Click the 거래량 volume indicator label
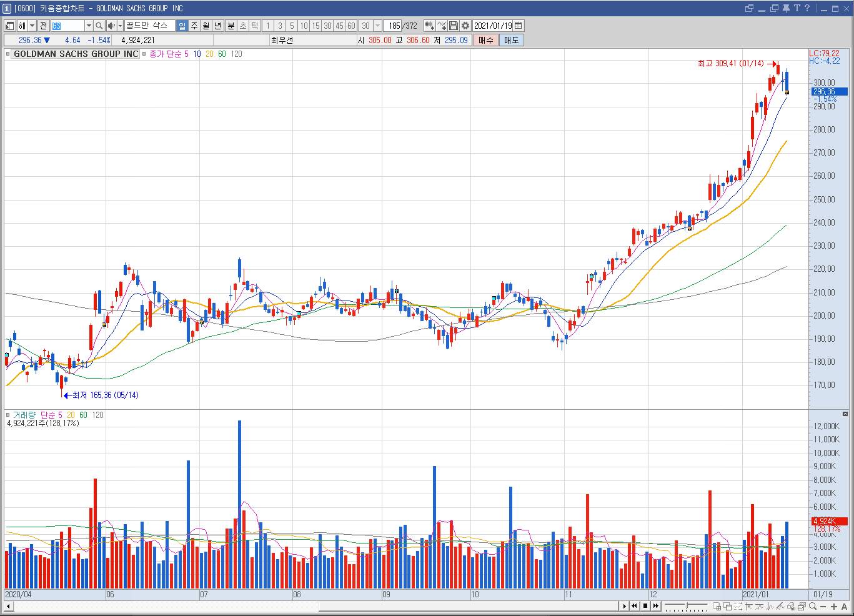 (25, 415)
